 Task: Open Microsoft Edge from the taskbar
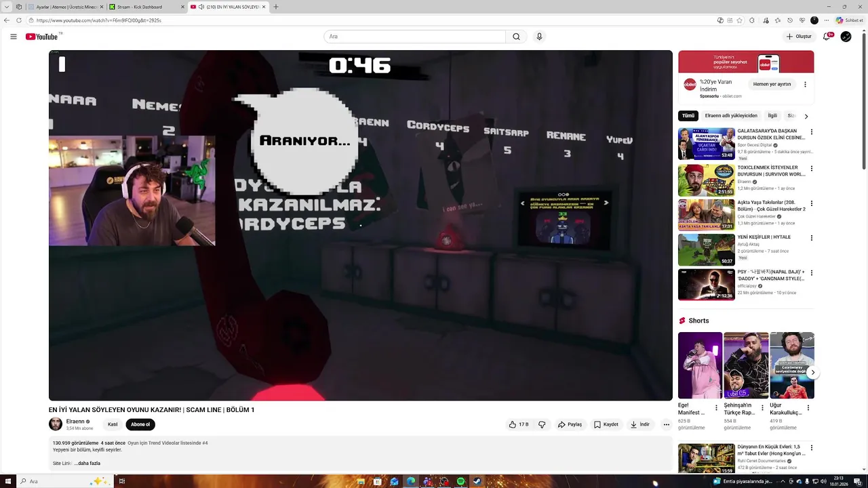click(411, 481)
